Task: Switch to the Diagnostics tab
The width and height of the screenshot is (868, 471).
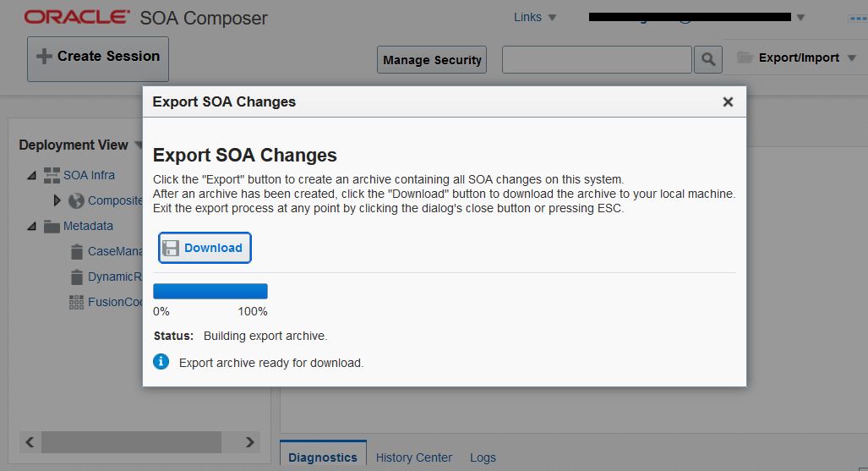Action: [x=323, y=457]
